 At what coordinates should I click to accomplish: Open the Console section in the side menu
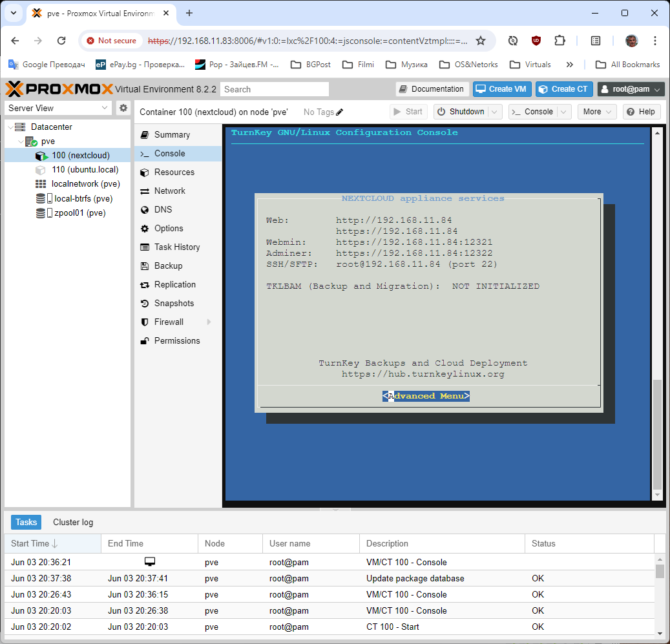tap(178, 153)
